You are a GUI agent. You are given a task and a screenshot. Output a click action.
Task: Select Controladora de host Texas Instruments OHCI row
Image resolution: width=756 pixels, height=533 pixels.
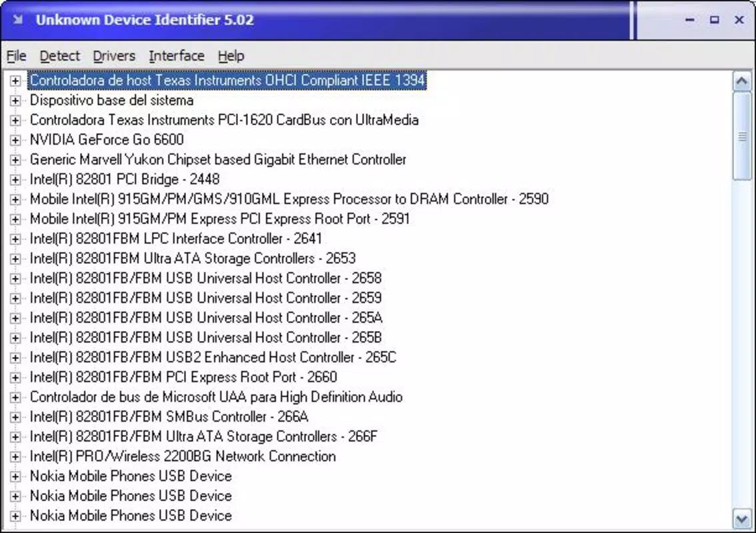click(227, 81)
